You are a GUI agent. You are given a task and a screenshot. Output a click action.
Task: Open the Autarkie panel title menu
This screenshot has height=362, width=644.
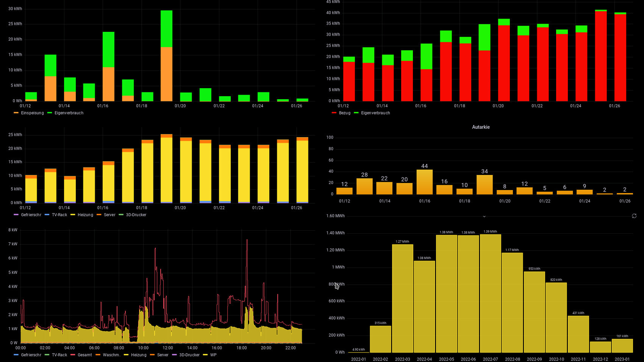(x=481, y=127)
